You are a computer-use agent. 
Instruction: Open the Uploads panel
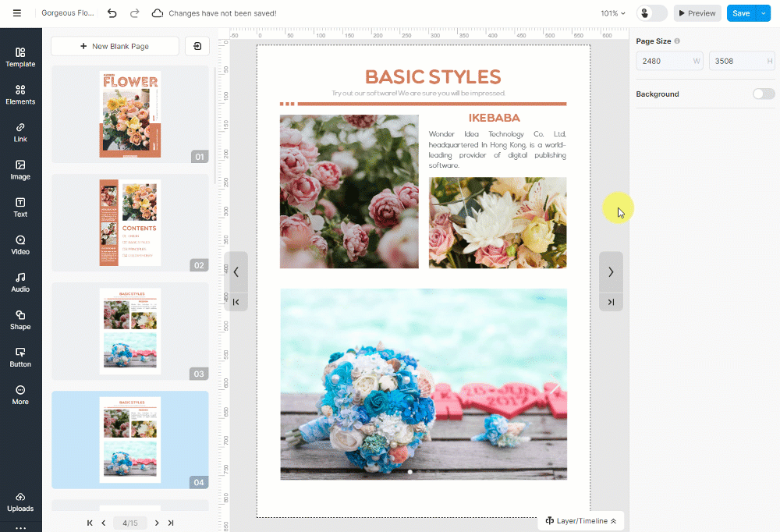[x=20, y=502]
